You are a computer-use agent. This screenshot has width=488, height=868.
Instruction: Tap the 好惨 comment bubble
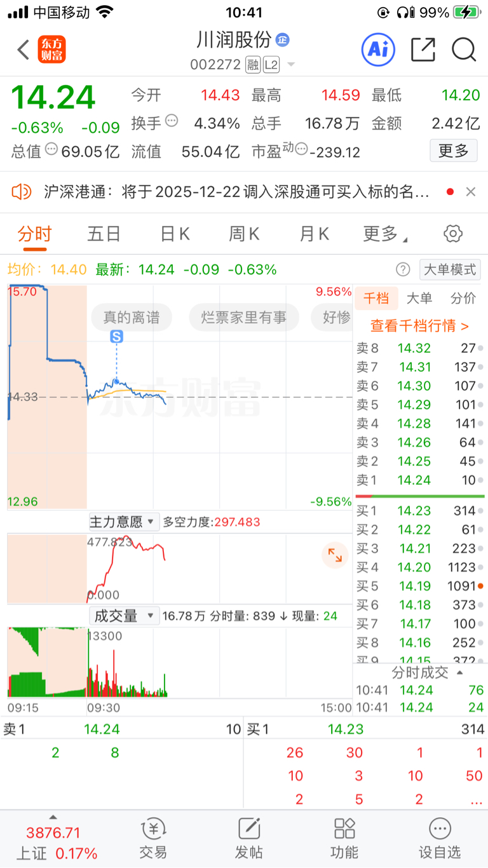tap(332, 317)
